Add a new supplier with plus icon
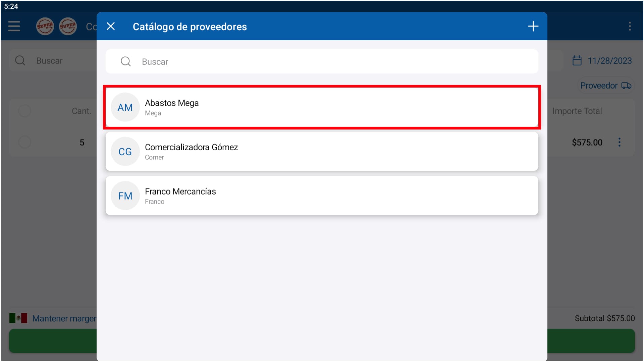Screen dimensions: 644x362 click(533, 26)
